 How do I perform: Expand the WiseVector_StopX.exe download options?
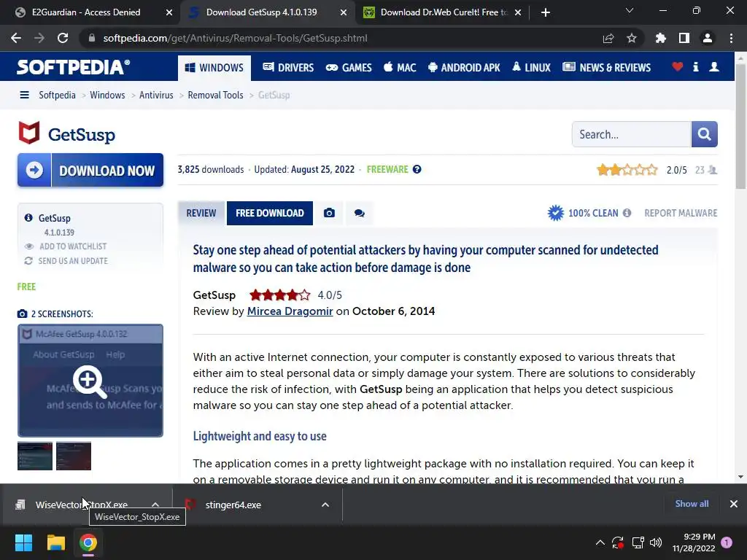click(155, 505)
